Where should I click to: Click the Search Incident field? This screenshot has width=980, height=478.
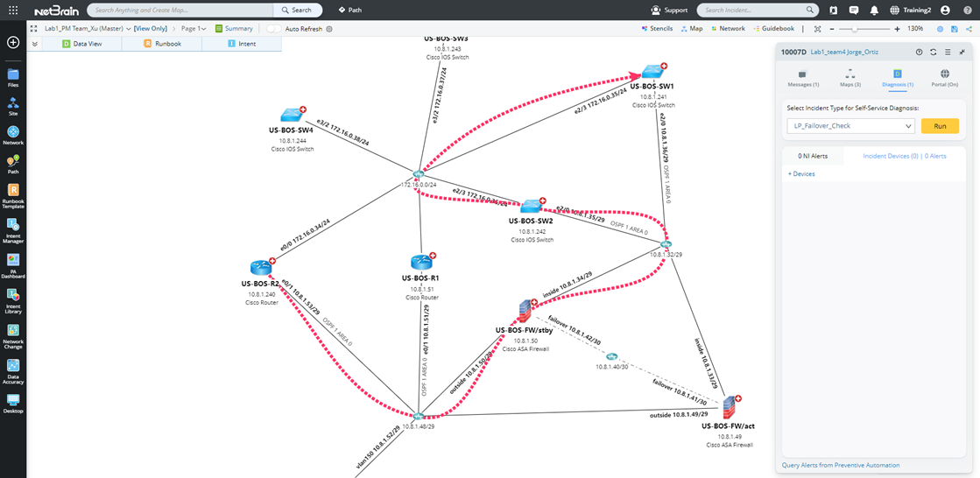pyautogui.click(x=758, y=10)
